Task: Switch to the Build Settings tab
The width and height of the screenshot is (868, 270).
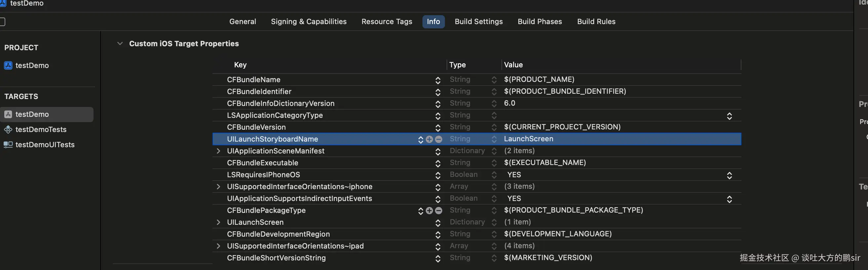Action: [x=479, y=22]
